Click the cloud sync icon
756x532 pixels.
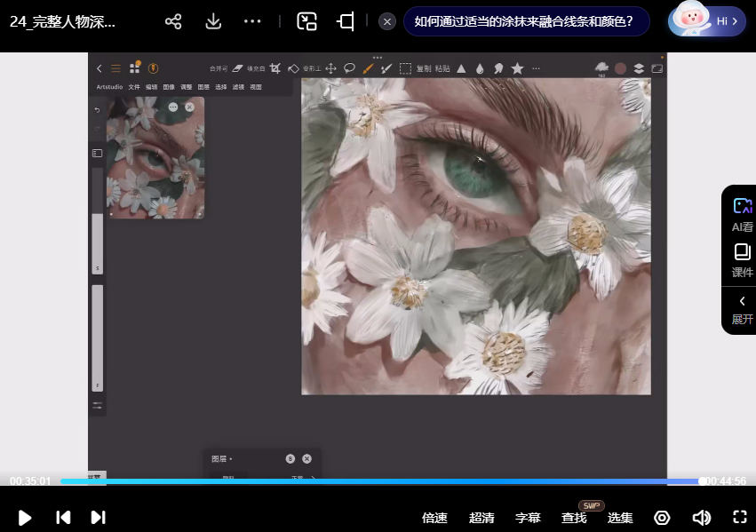coord(601,67)
